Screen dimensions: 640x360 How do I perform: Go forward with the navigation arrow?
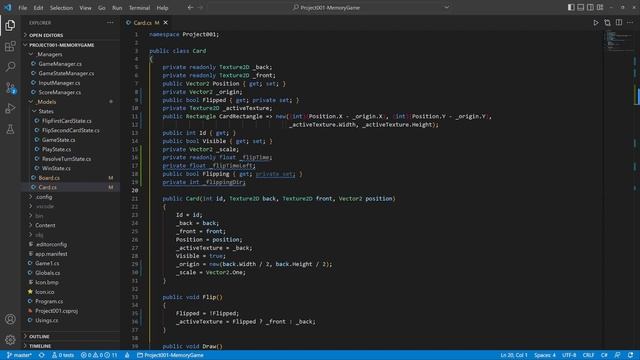[200, 7]
